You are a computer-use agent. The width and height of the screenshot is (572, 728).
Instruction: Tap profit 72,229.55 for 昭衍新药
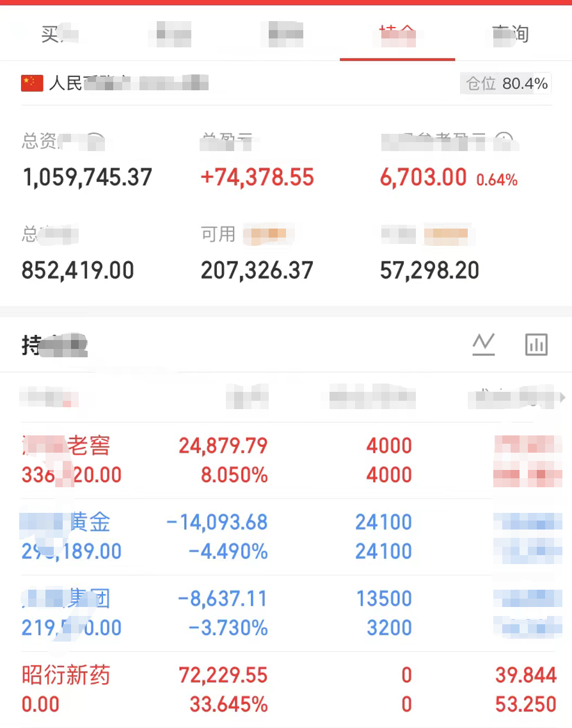(x=223, y=675)
